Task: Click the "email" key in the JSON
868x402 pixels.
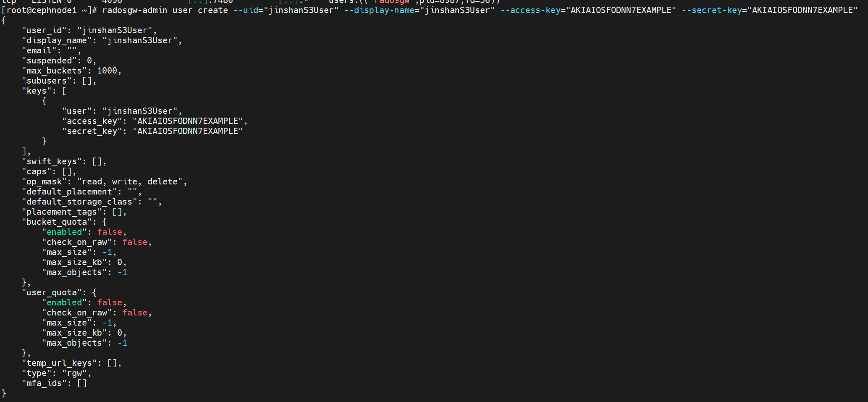Action: click(39, 50)
